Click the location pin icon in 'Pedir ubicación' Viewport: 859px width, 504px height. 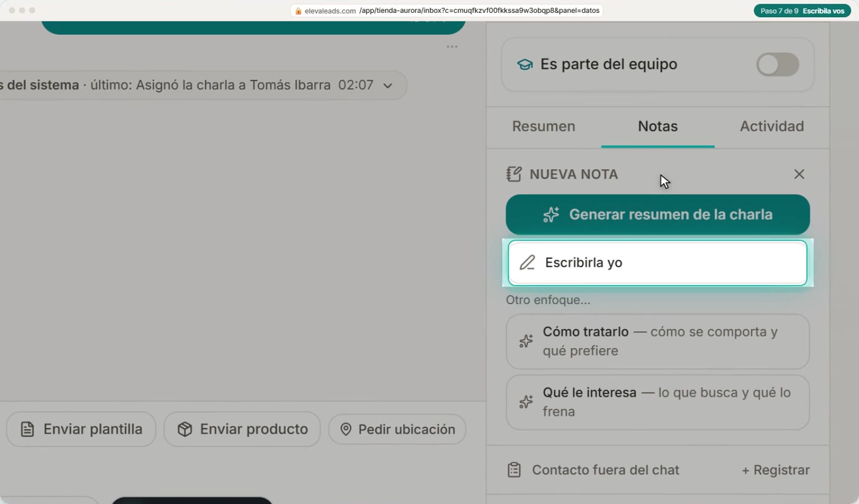coord(346,429)
